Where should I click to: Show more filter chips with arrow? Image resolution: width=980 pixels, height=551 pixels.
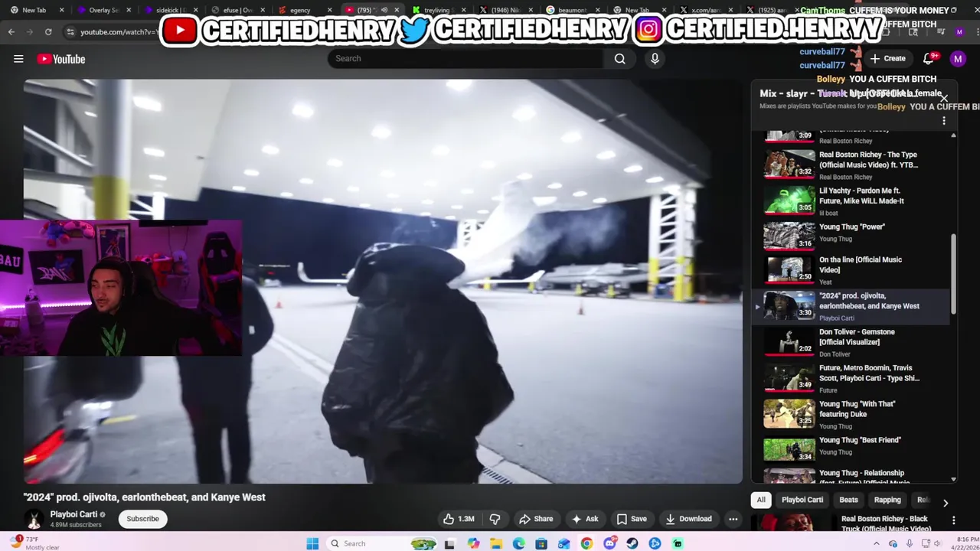945,503
